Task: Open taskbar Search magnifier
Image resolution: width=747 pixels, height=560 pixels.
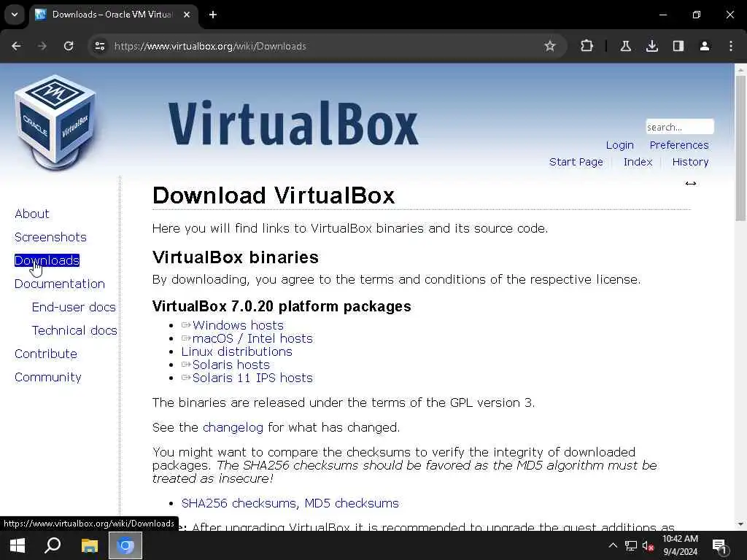Action: coord(53,545)
